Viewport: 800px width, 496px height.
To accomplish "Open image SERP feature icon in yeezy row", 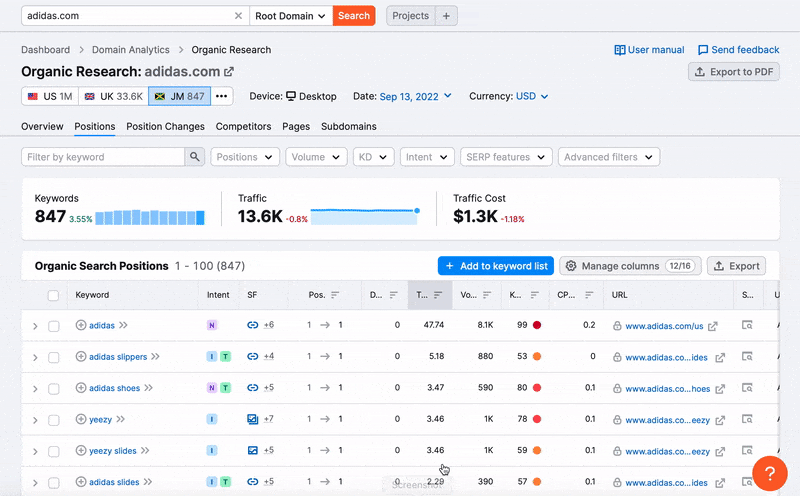I will [x=253, y=419].
